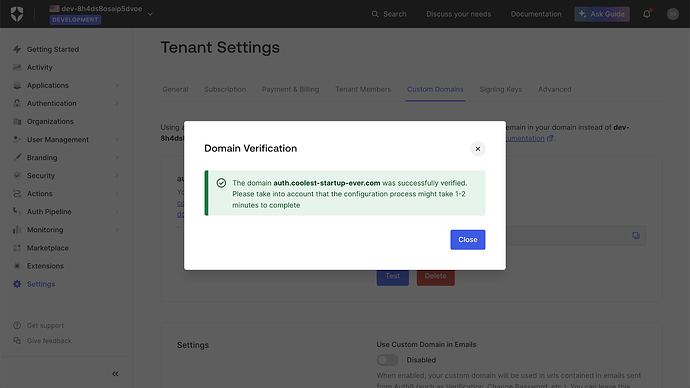This screenshot has height=388, width=690.
Task: Open the Signing Keys tab
Action: point(501,89)
